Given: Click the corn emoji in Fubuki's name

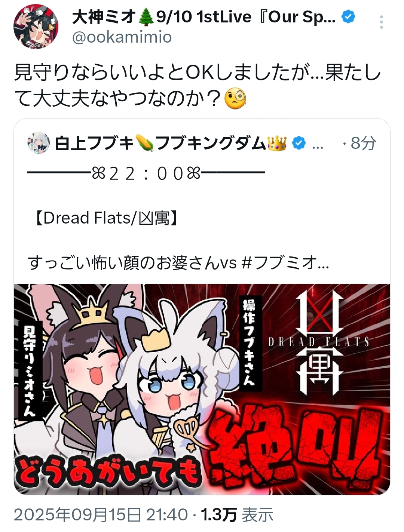Looking at the screenshot, I should (x=144, y=143).
